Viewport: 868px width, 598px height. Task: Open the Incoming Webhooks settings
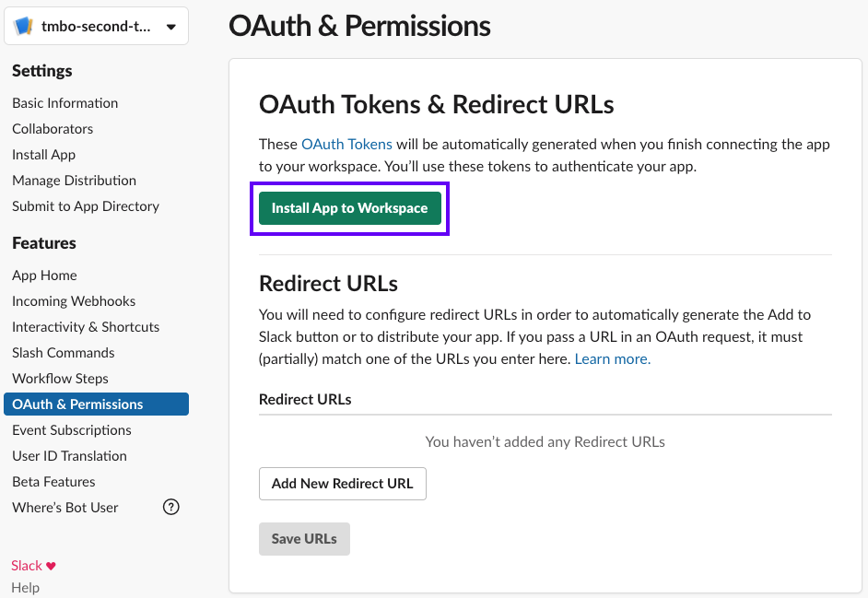pos(74,300)
